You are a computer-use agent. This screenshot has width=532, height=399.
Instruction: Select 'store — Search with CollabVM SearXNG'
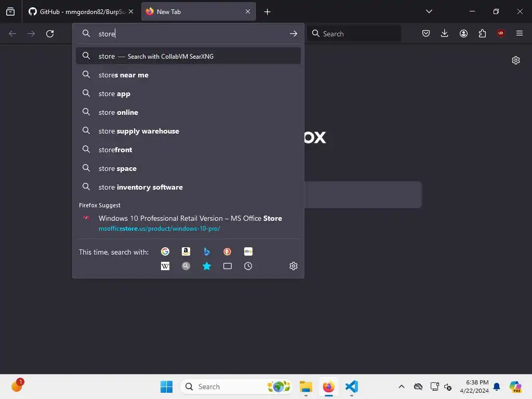(x=188, y=56)
